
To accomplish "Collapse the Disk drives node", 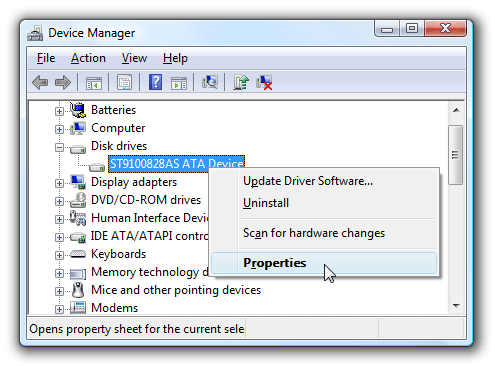I will click(59, 147).
